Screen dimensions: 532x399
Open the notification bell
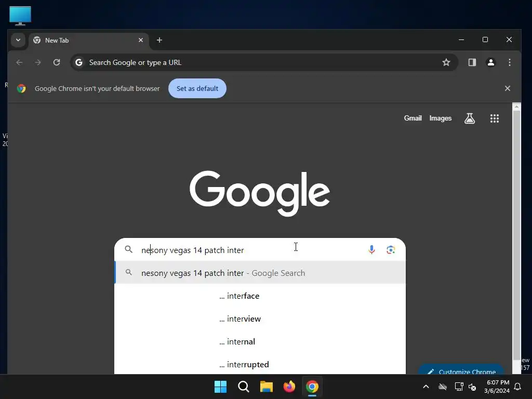click(x=518, y=387)
